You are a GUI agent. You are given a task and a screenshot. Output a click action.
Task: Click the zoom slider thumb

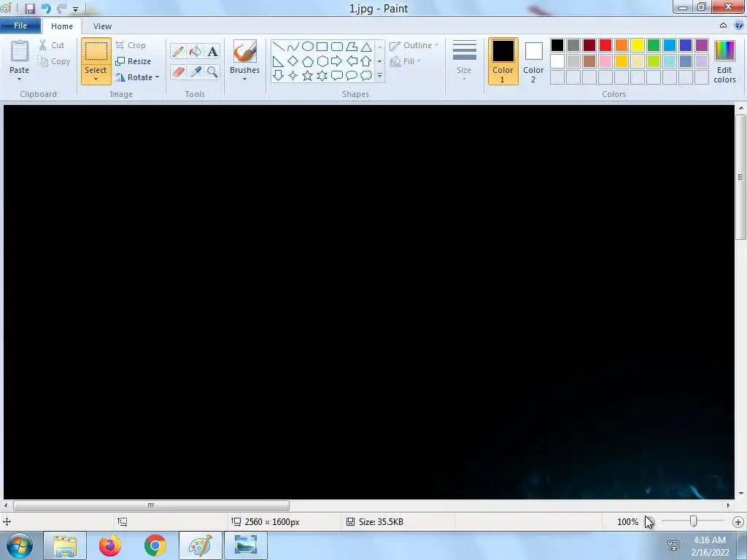694,521
